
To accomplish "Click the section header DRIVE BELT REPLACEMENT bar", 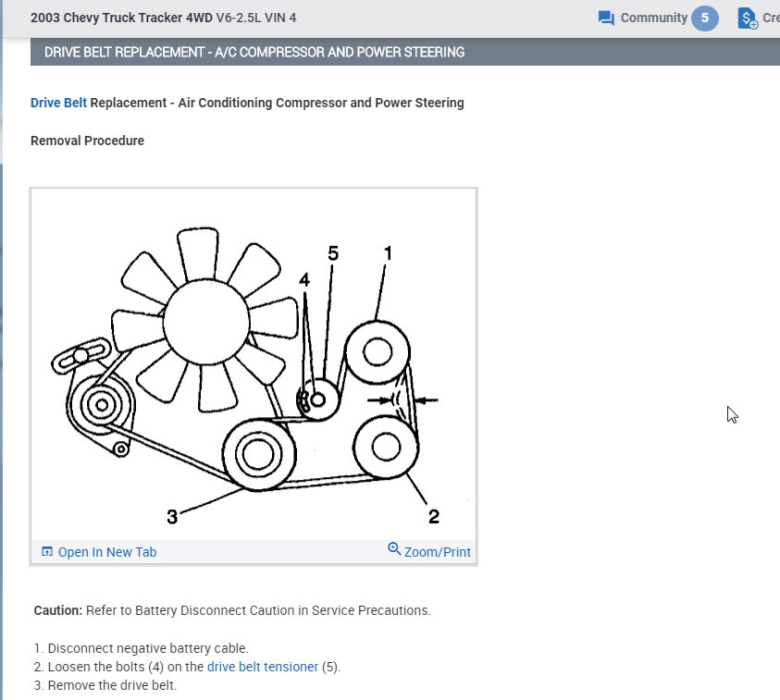I will 405,52.
